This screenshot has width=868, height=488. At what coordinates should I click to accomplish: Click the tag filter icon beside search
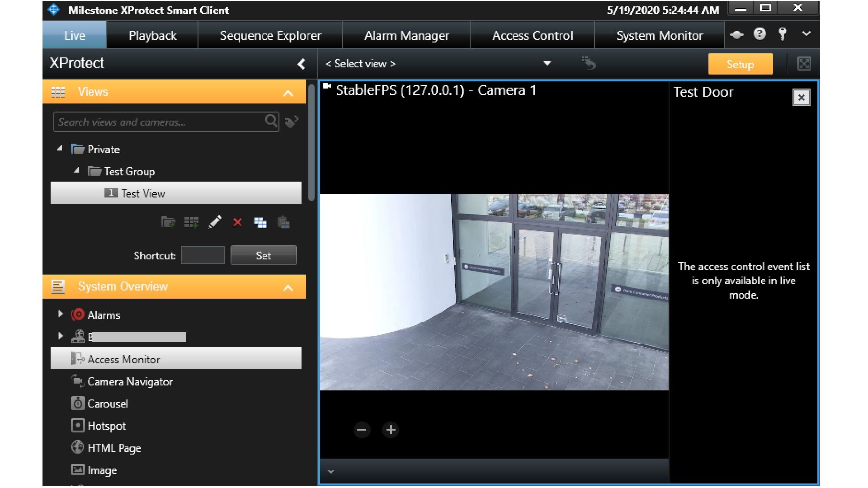(291, 122)
